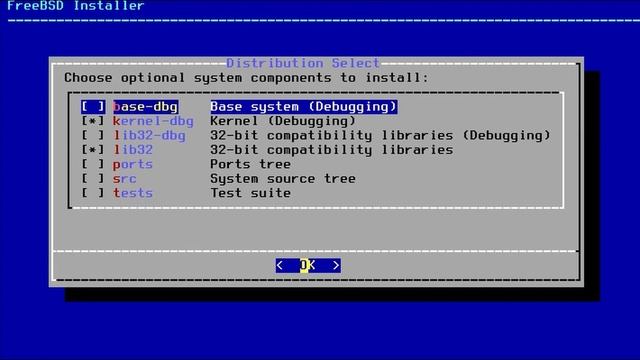
Task: Uncheck the kernel-dbg checkbox
Action: point(93,121)
